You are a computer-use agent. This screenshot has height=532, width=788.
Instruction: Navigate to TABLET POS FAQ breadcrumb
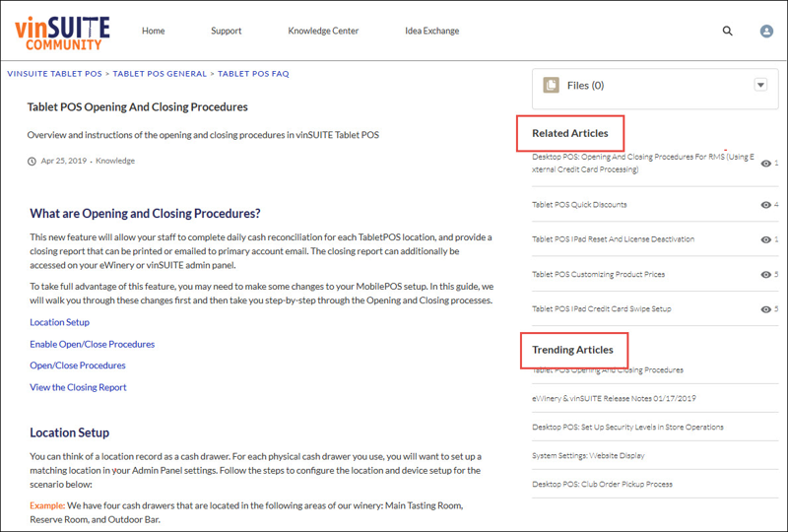click(x=253, y=74)
